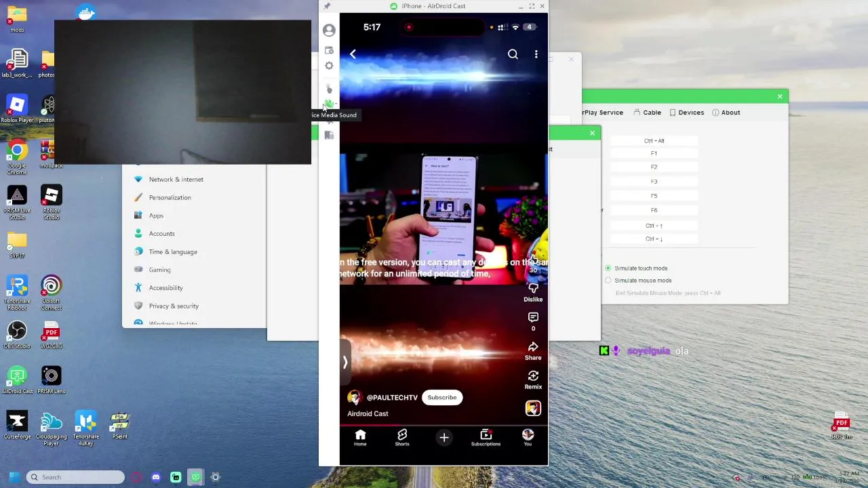Open the @PAULTECHTV channel name
The height and width of the screenshot is (488, 868).
[x=392, y=398]
